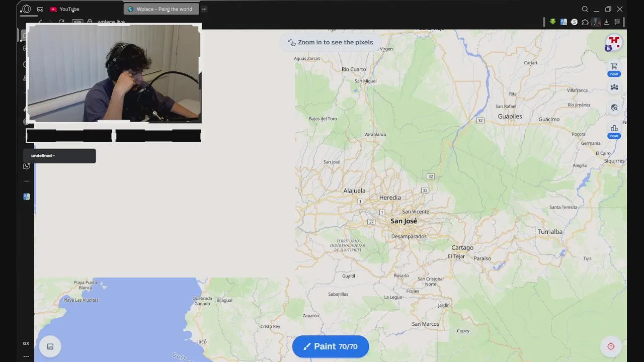Click the Guápiles label on map
Image resolution: width=644 pixels, height=362 pixels.
point(510,116)
